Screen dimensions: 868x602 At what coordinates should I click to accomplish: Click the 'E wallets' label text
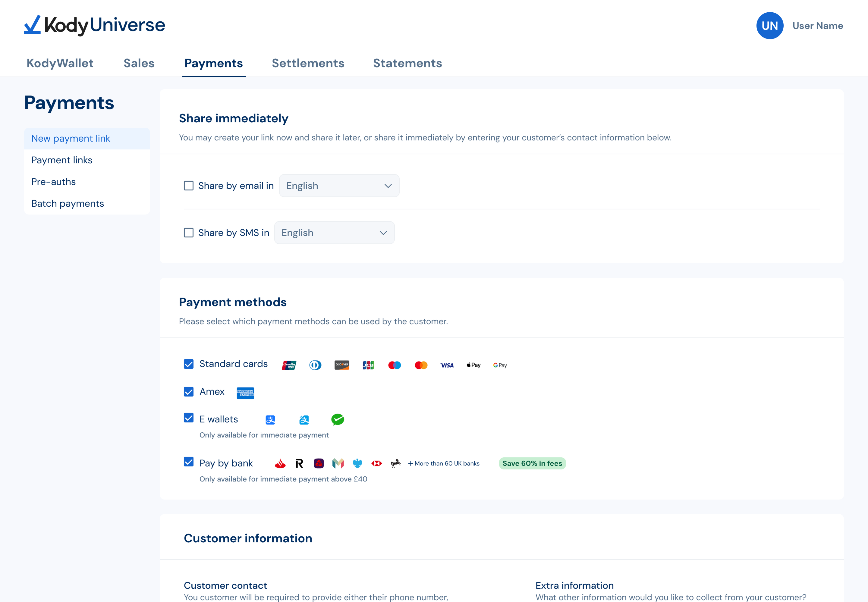click(219, 419)
